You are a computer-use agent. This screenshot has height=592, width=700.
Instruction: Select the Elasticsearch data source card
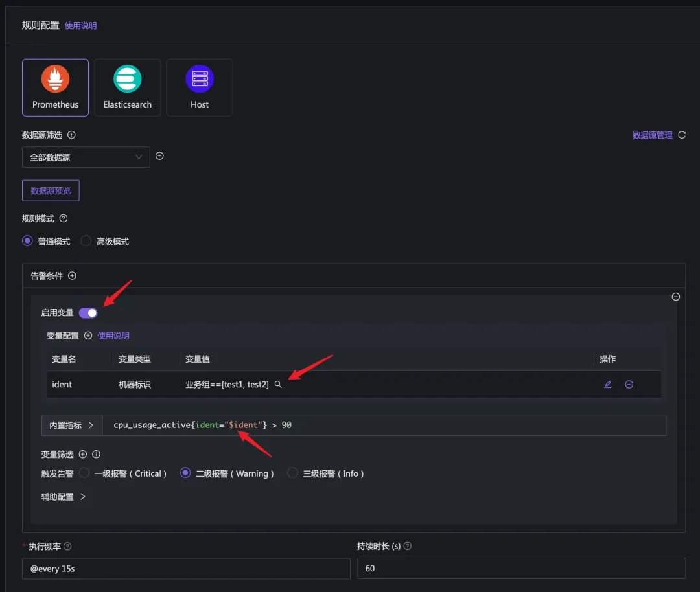click(x=127, y=87)
